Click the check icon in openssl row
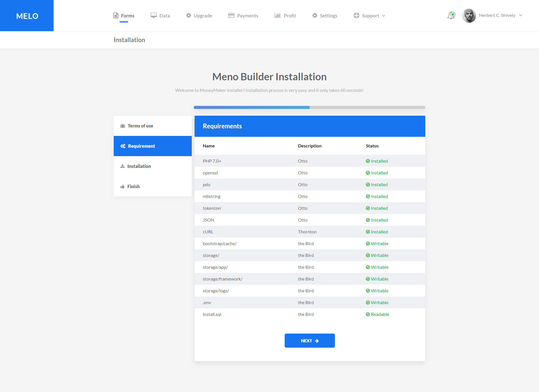The image size is (539, 392). click(x=368, y=173)
